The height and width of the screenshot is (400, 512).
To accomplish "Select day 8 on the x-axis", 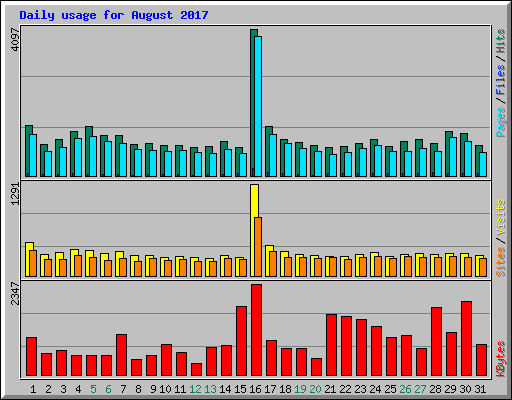I will click(138, 389).
